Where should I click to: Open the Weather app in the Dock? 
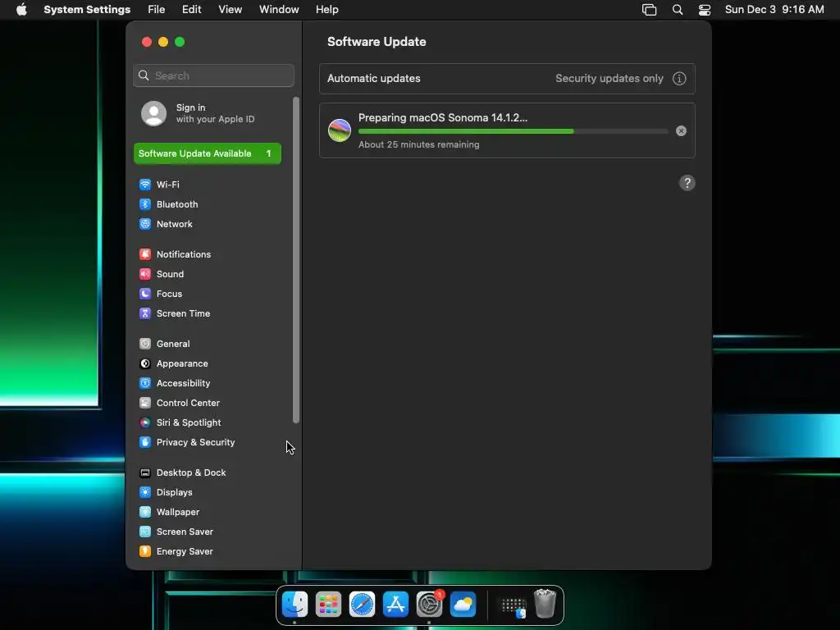coord(463,605)
